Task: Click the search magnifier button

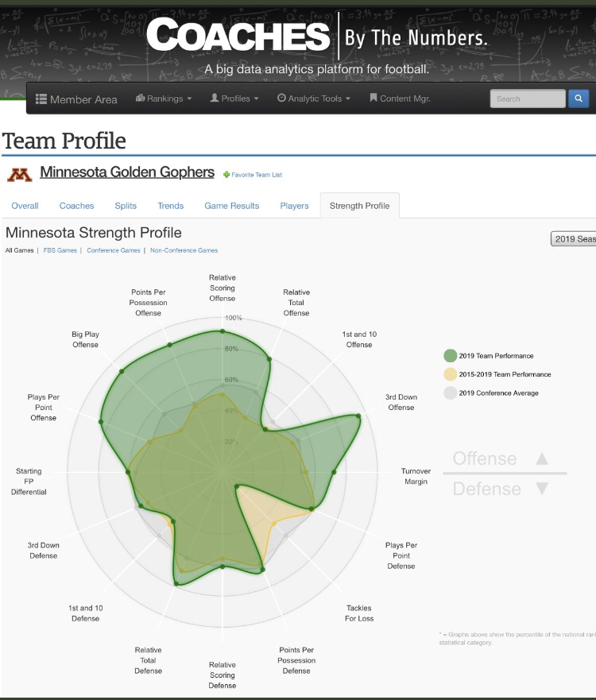Action: [579, 99]
